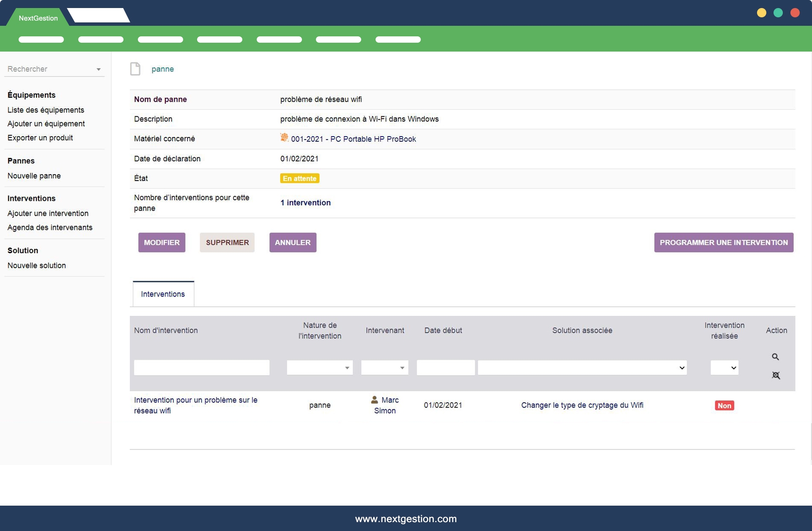Expand the Intervenant filter dropdown
This screenshot has width=812, height=531.
point(384,368)
